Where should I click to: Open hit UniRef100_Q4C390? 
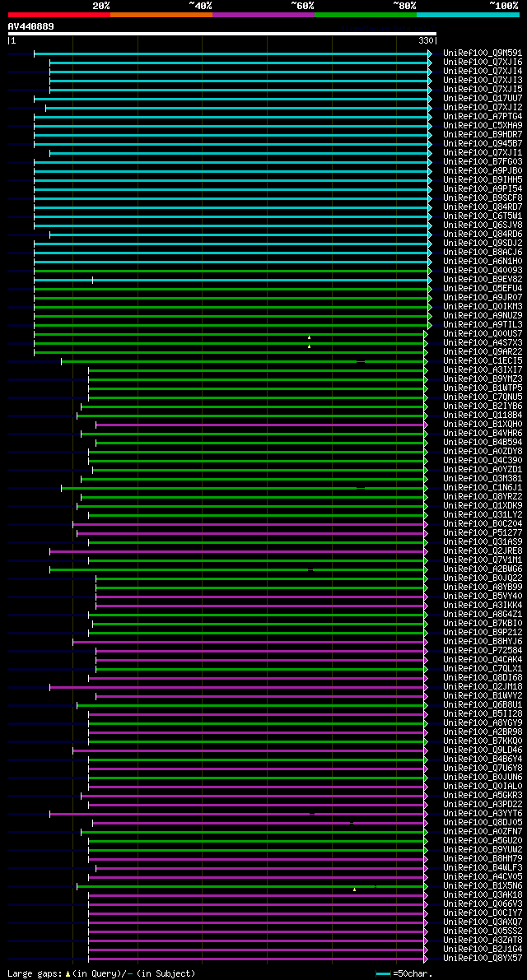[x=483, y=462]
